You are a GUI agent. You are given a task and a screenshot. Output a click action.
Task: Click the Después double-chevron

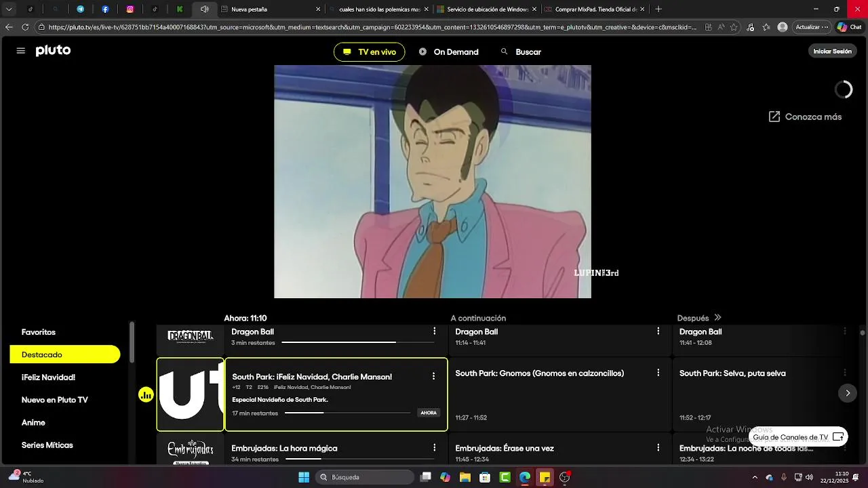click(717, 318)
